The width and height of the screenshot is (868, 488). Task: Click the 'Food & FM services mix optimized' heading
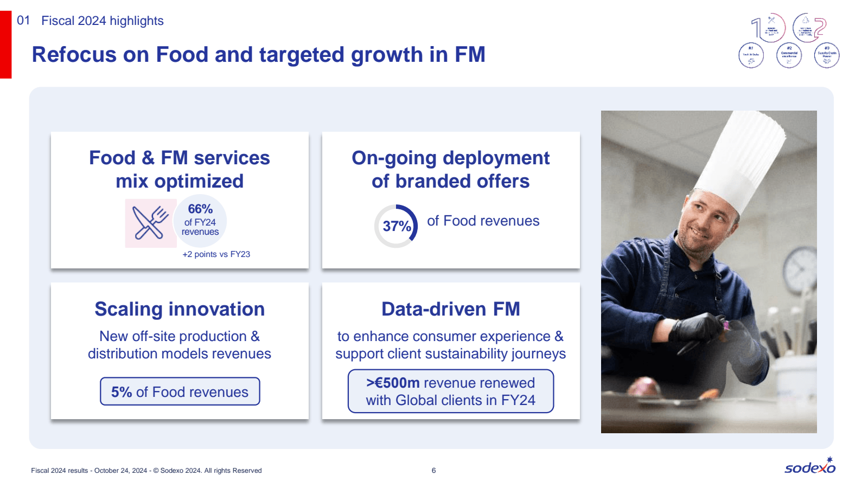pos(180,169)
